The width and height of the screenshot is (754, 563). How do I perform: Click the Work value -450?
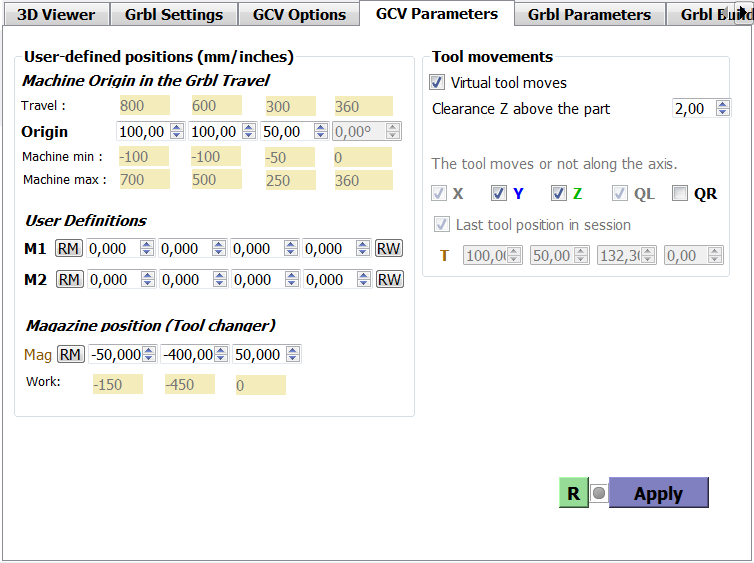click(x=190, y=384)
